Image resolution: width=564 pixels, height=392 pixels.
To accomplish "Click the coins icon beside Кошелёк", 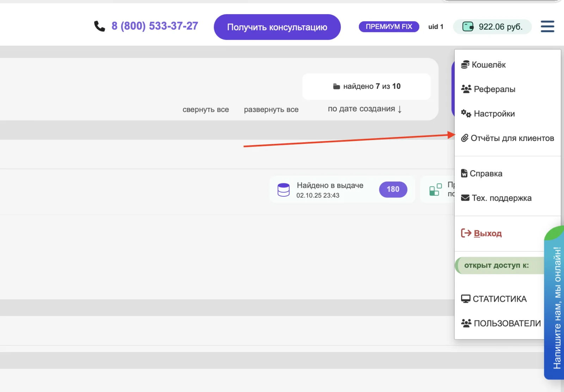I will [x=465, y=65].
